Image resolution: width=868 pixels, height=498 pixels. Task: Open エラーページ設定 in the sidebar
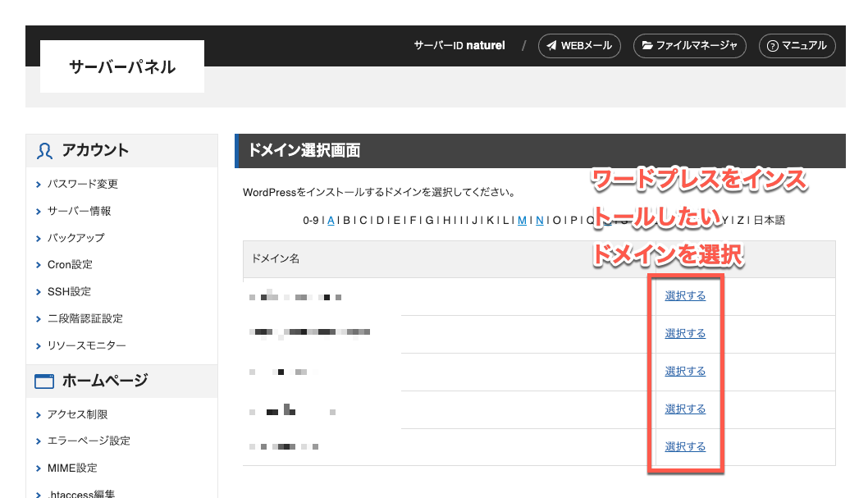click(89, 441)
